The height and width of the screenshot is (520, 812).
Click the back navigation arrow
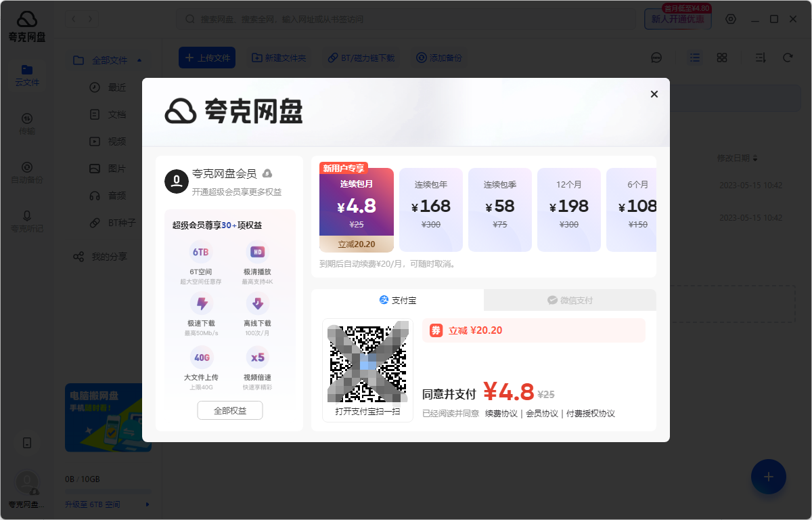[x=74, y=19]
